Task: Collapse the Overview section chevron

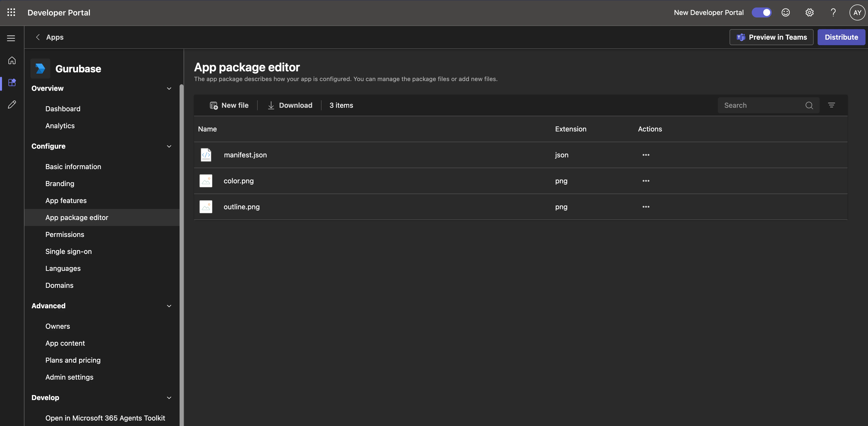Action: [169, 89]
